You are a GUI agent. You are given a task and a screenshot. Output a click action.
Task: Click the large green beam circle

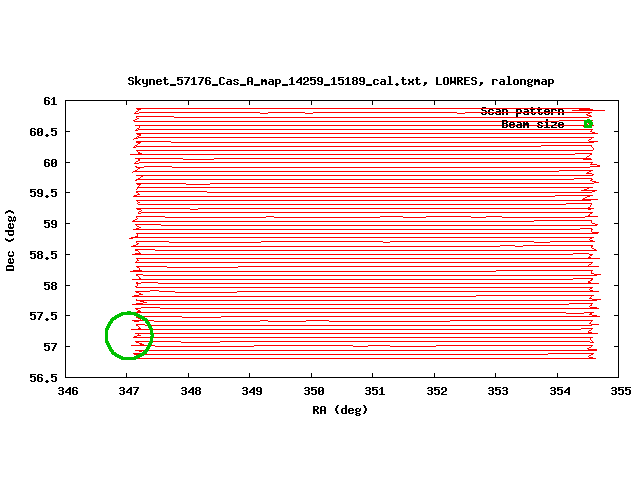coord(129,336)
